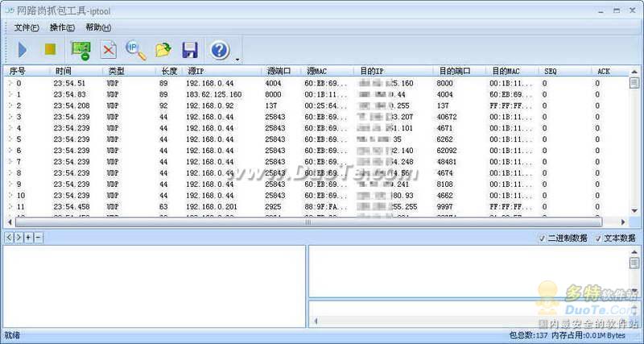This screenshot has height=344, width=644.
Task: Select source IP 192.168.0.201 cell
Action: [212, 207]
